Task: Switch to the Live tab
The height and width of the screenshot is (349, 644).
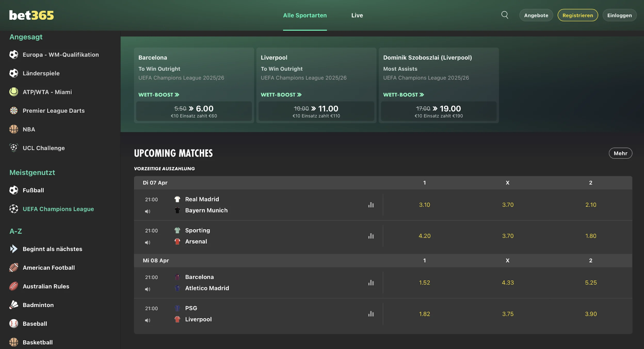Action: [x=357, y=15]
